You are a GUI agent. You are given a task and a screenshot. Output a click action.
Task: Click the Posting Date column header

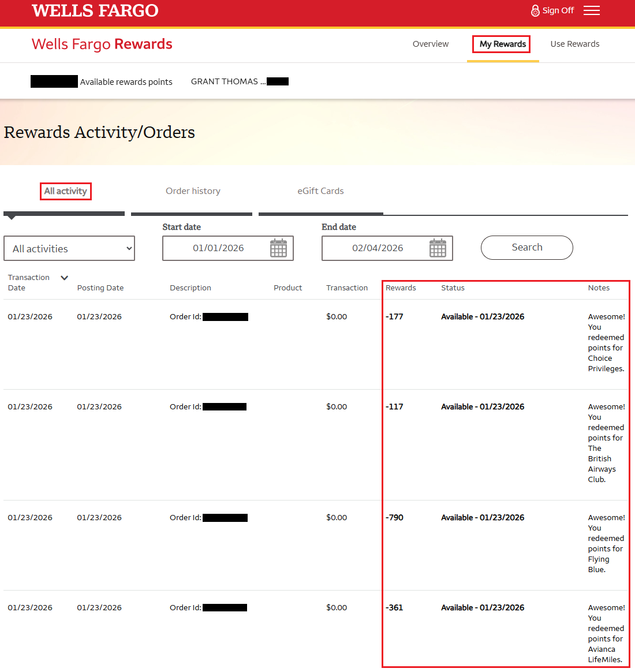point(100,288)
